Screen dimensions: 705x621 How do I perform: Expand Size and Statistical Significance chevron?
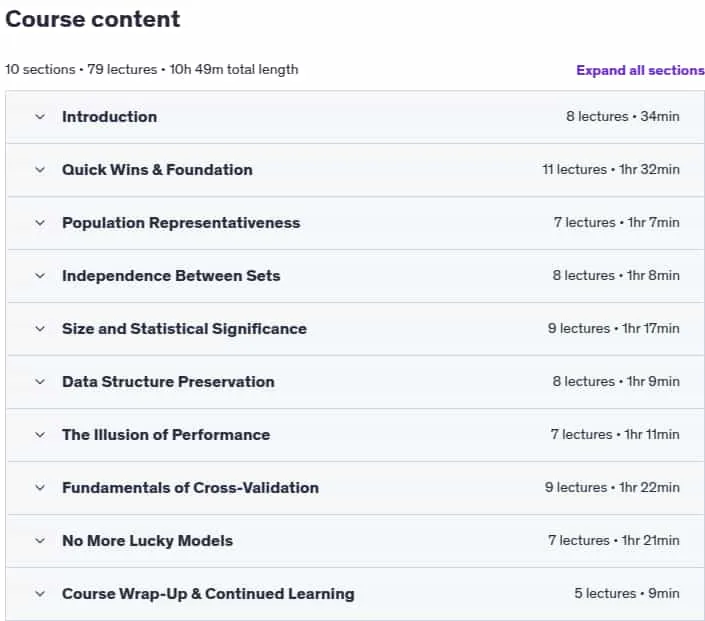click(40, 329)
